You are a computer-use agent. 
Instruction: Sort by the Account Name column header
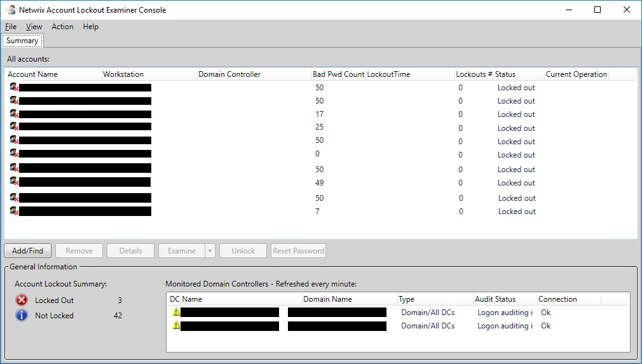(53, 74)
